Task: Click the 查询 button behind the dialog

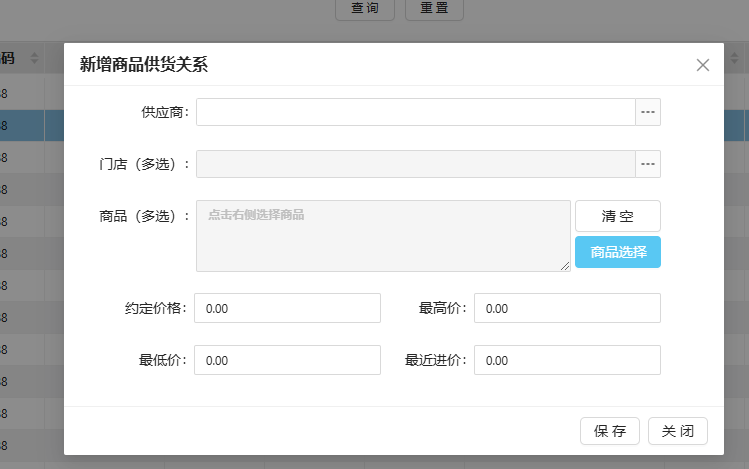Action: point(364,8)
